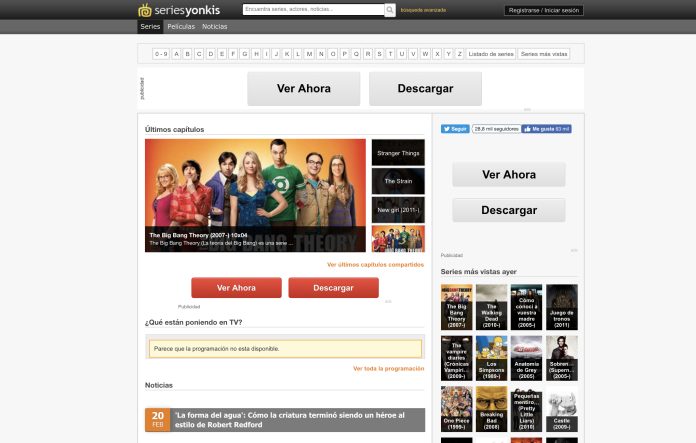Filter series by letter A
The height and width of the screenshot is (443, 696).
pos(176,54)
